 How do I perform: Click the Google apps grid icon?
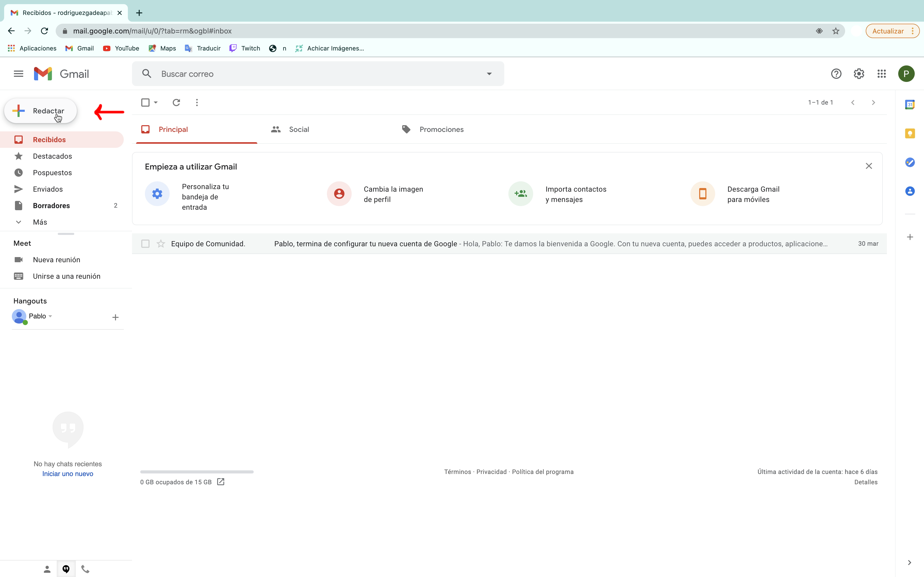[x=881, y=74]
